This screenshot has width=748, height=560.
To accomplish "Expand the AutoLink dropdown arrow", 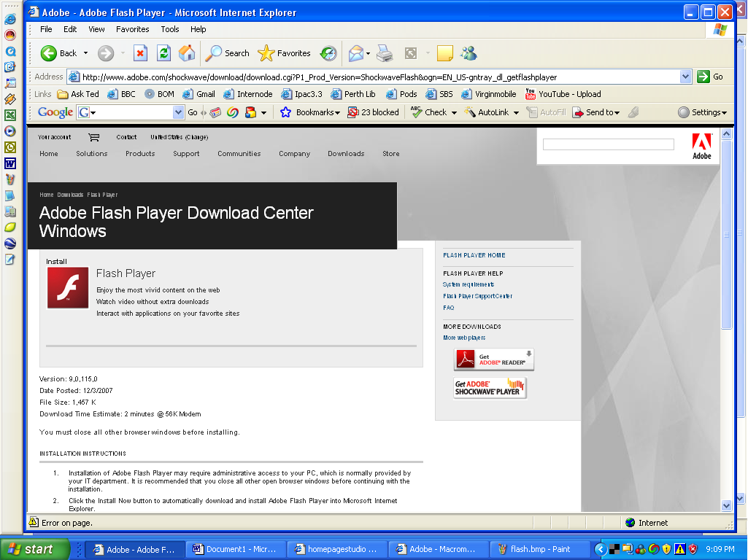I will [516, 113].
